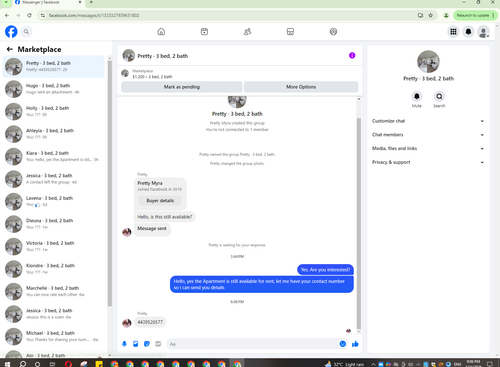Screen dimensions: 500x367
Task: Expand Media, files and links section
Action: 428,148
